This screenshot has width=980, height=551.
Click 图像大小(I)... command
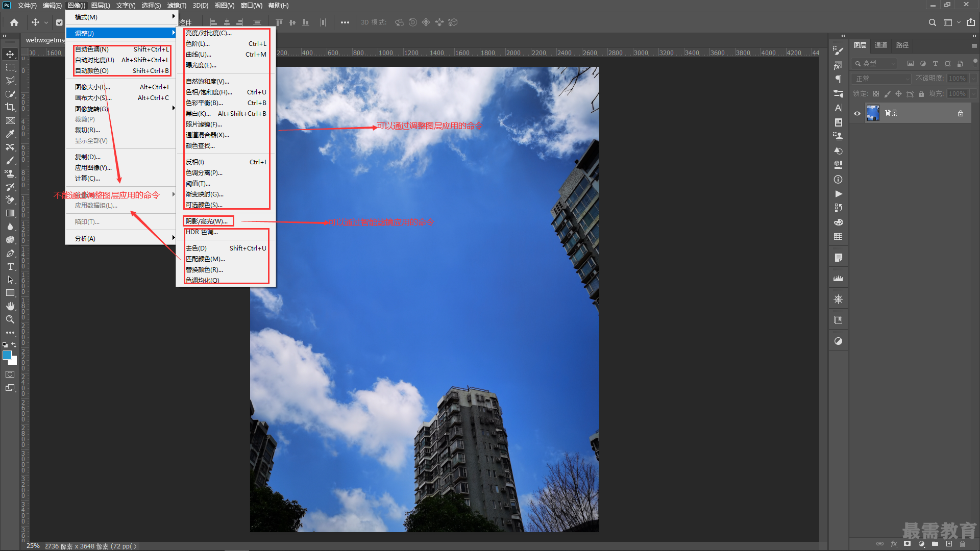coord(120,87)
